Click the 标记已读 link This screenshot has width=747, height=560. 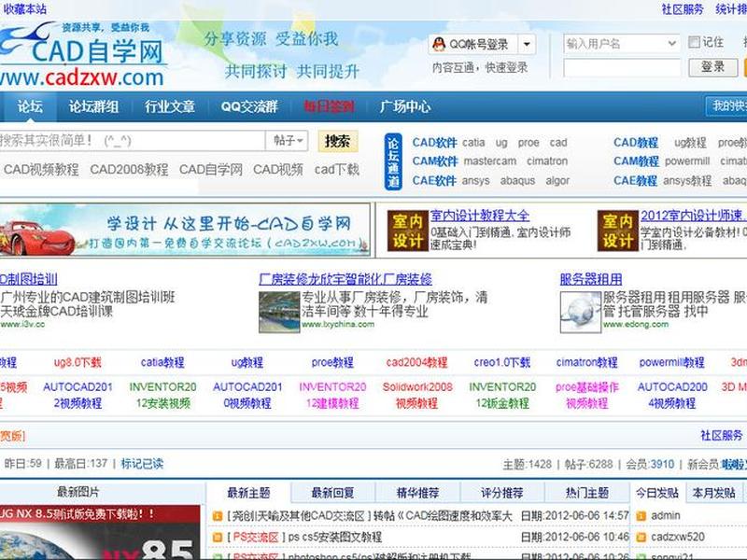(142, 463)
